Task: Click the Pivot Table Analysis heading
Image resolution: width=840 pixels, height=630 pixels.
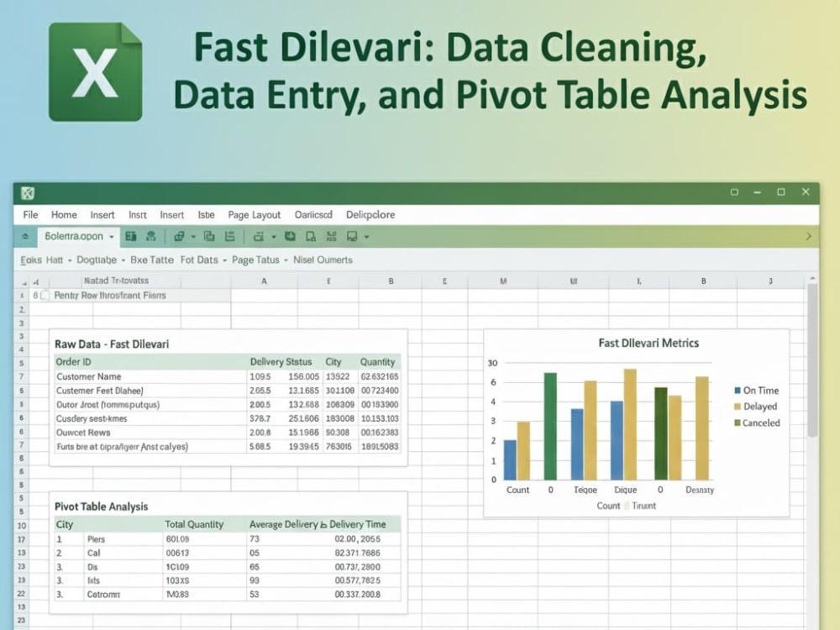Action: tap(102, 507)
